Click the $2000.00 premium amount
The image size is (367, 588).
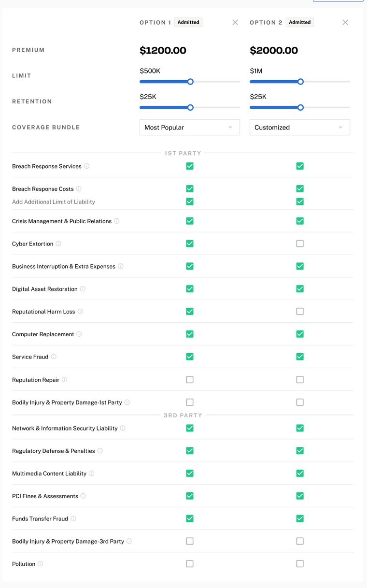click(274, 50)
